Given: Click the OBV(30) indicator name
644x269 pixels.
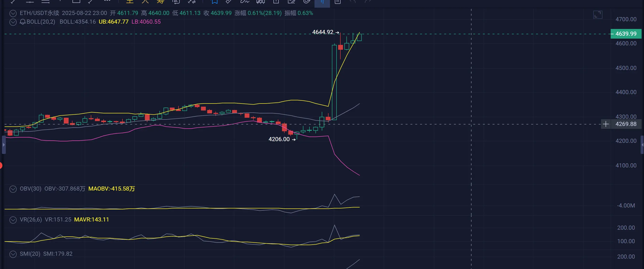Looking at the screenshot, I should click(x=30, y=189).
